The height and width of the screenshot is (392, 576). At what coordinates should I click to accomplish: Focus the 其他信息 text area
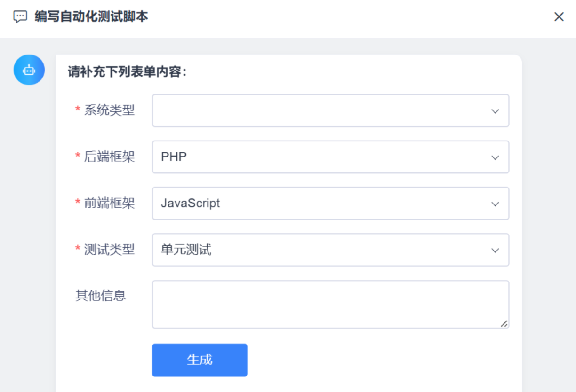[x=329, y=304]
